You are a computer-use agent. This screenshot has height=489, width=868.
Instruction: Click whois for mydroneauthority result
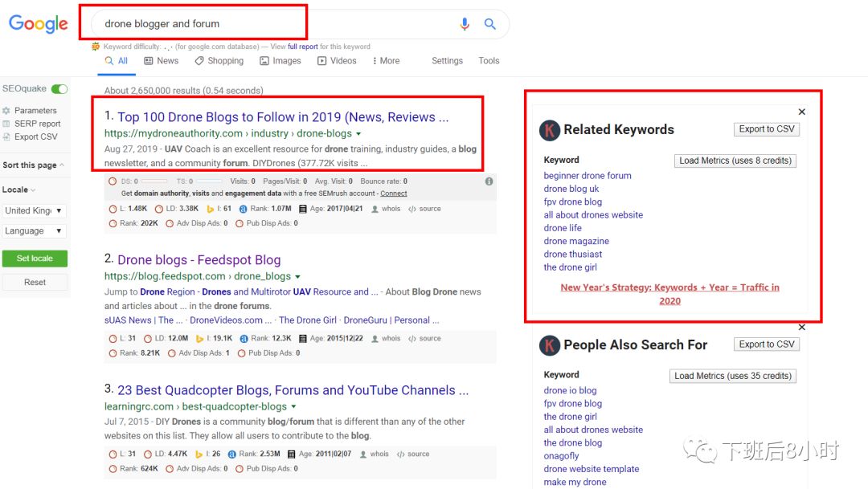(386, 209)
